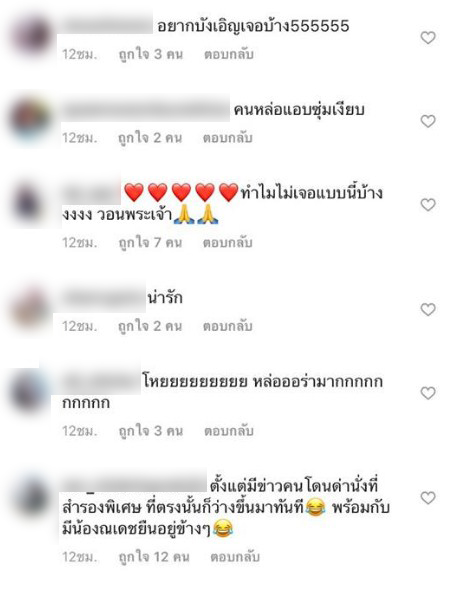Reply to the 555555 comment
Screen dimensions: 460x594
(x=228, y=54)
